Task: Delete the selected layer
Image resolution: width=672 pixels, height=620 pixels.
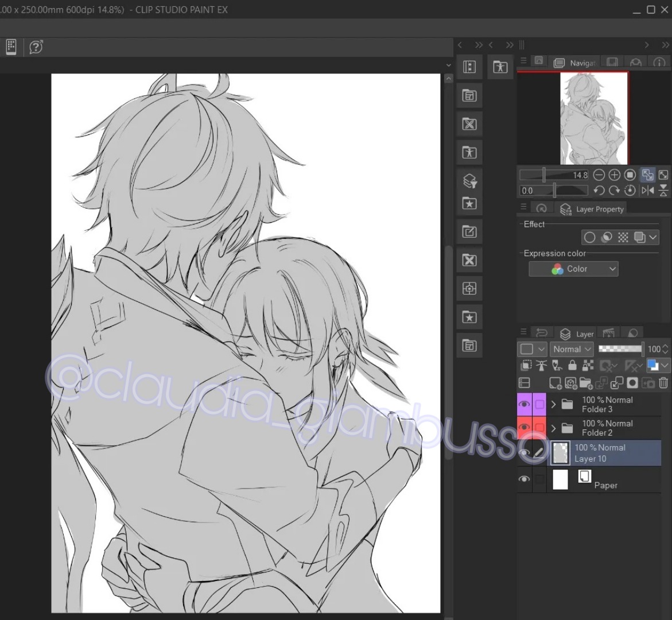Action: 663,383
